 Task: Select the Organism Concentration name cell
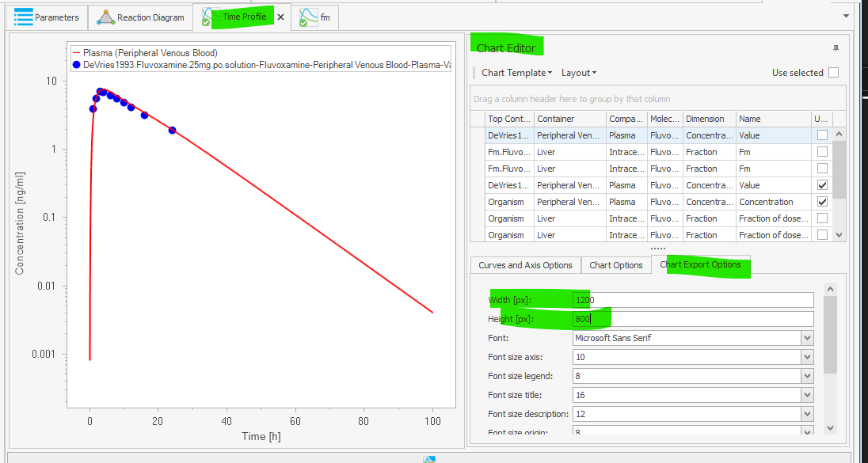click(x=773, y=202)
